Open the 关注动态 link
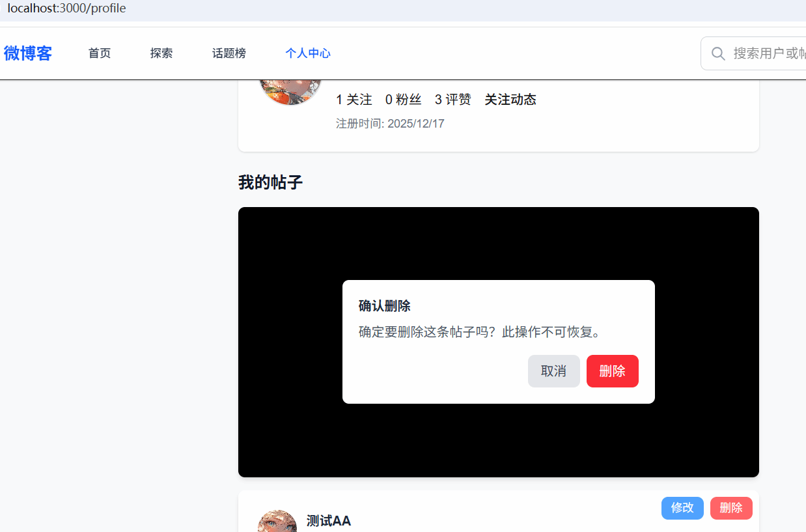 [x=510, y=100]
